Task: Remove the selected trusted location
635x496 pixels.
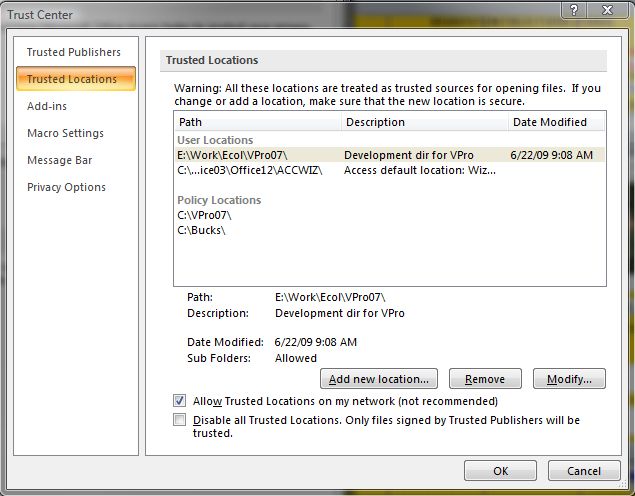Action: coord(485,379)
